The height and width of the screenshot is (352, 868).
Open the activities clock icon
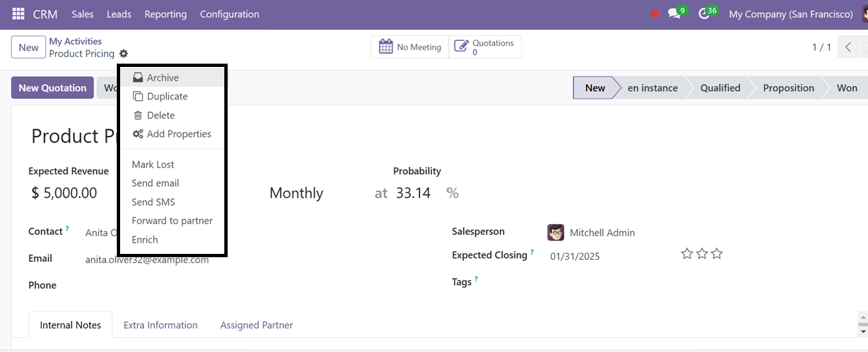click(x=705, y=14)
